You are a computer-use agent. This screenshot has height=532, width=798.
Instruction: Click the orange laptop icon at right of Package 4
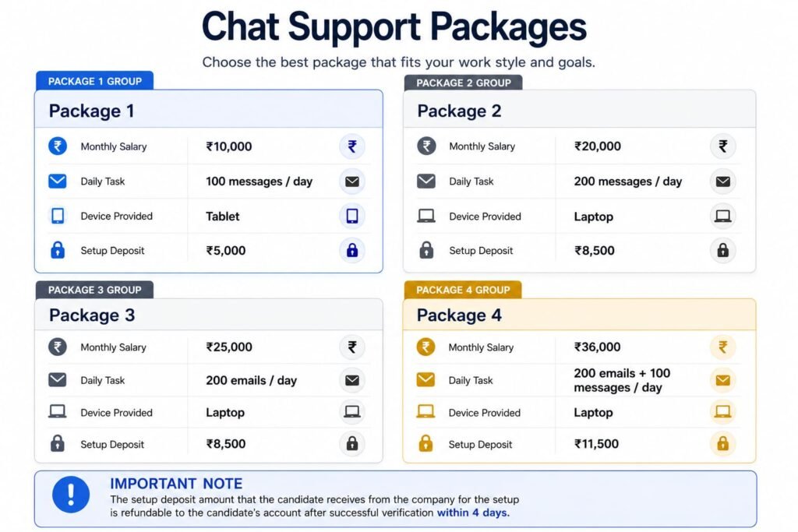[722, 411]
